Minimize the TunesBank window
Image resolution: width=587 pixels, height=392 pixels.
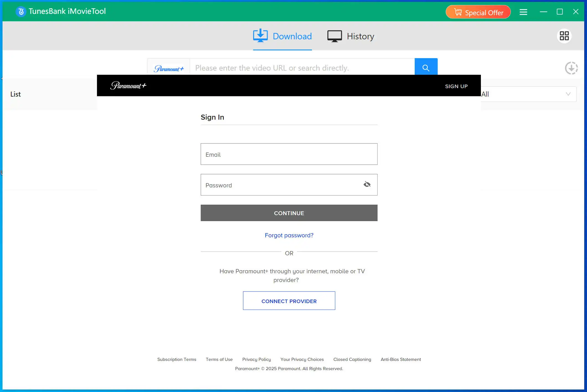pyautogui.click(x=544, y=12)
